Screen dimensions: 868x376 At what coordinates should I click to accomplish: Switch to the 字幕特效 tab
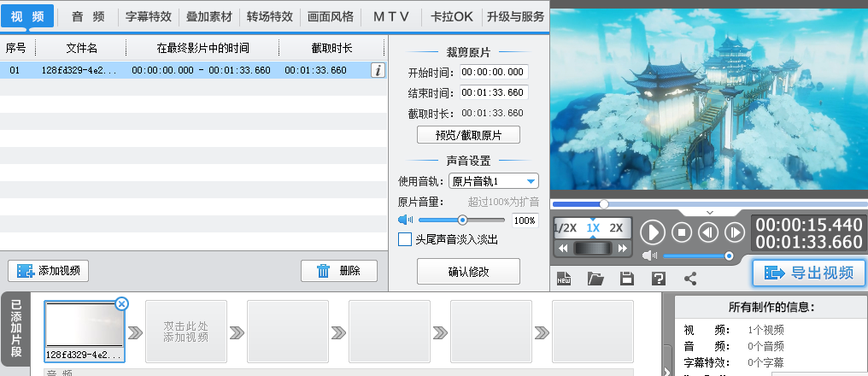click(148, 16)
